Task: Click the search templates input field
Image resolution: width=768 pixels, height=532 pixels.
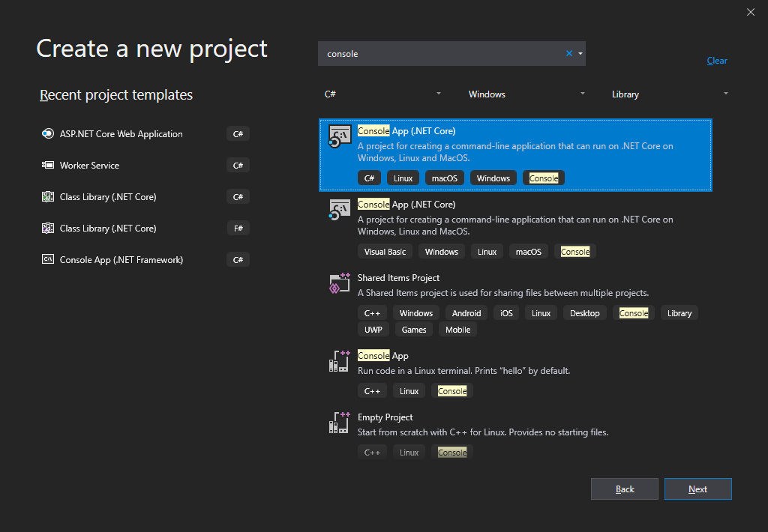Action: (442, 54)
